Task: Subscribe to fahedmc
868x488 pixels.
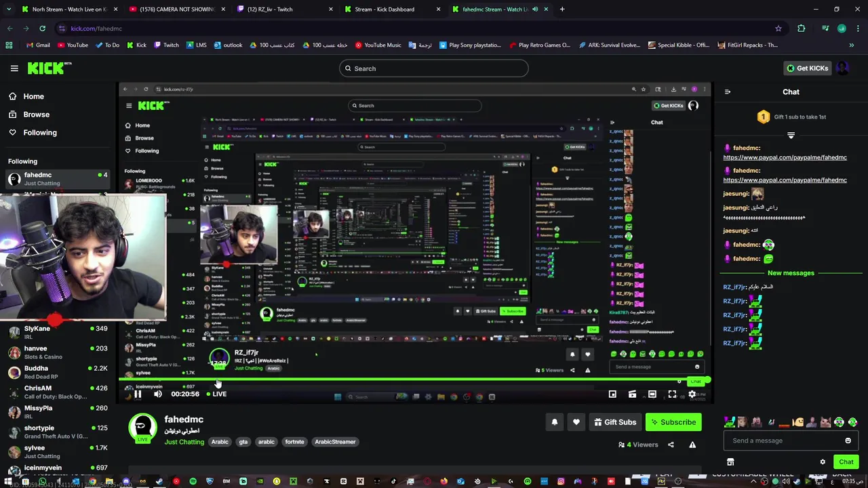Action: tap(673, 422)
